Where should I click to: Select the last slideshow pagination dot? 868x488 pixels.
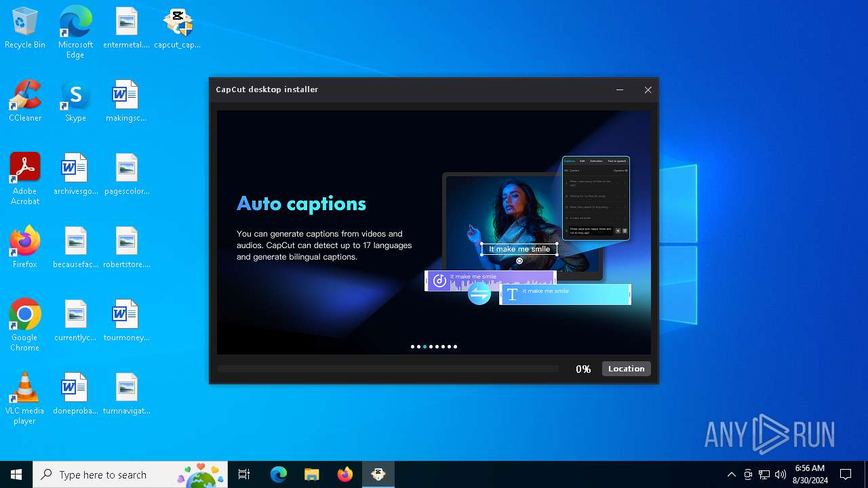point(455,346)
